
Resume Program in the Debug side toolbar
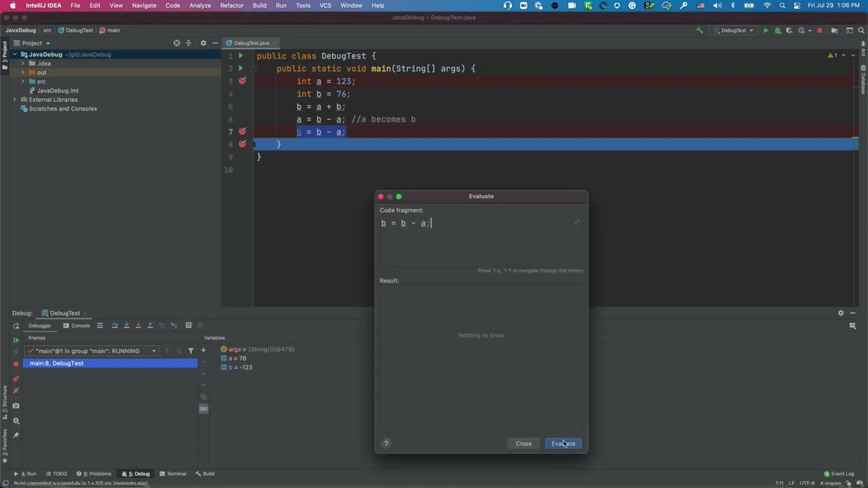[16, 340]
